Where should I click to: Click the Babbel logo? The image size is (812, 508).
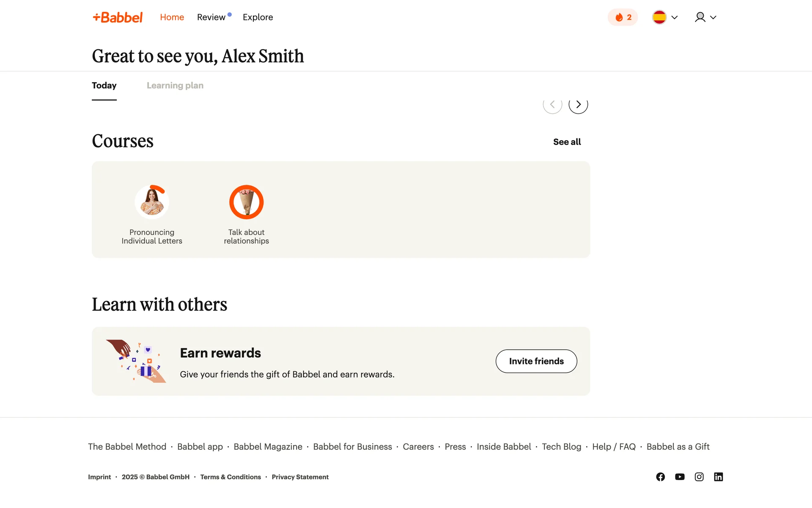pyautogui.click(x=118, y=17)
